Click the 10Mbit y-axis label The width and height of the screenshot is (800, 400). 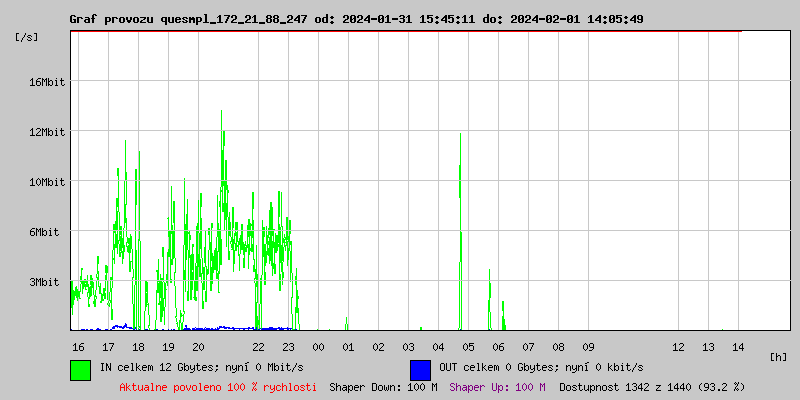(46, 182)
